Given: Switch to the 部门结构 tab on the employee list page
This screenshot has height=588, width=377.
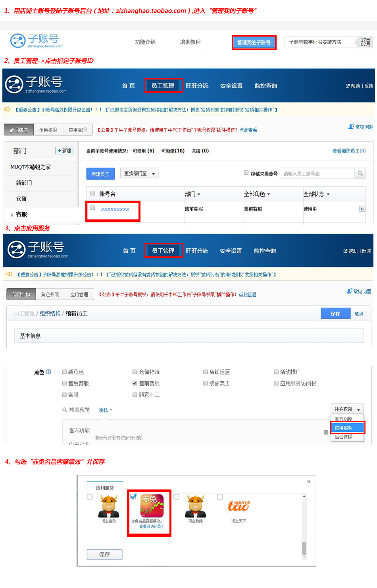Looking at the screenshot, I should tap(19, 130).
